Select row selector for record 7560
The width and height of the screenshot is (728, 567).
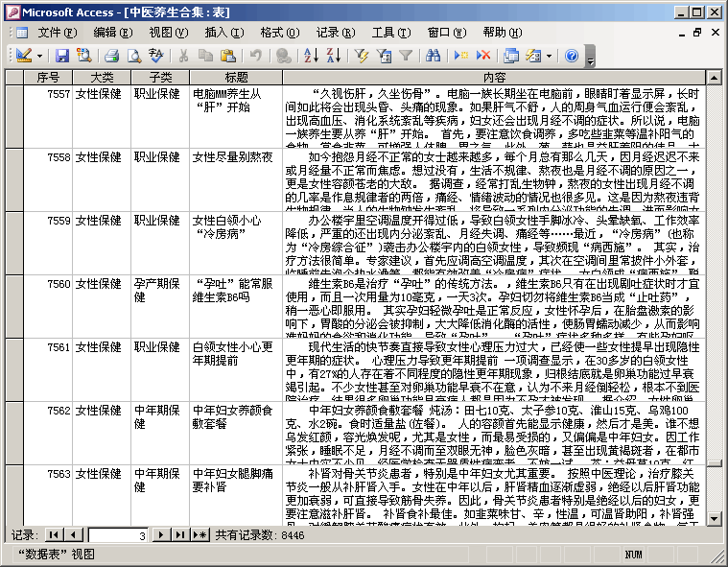coord(14,306)
